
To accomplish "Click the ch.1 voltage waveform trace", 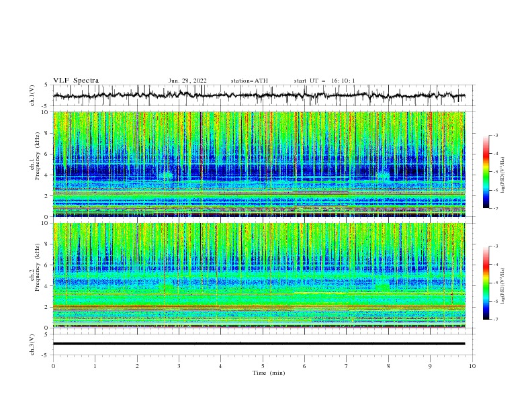I will pyautogui.click(x=259, y=95).
